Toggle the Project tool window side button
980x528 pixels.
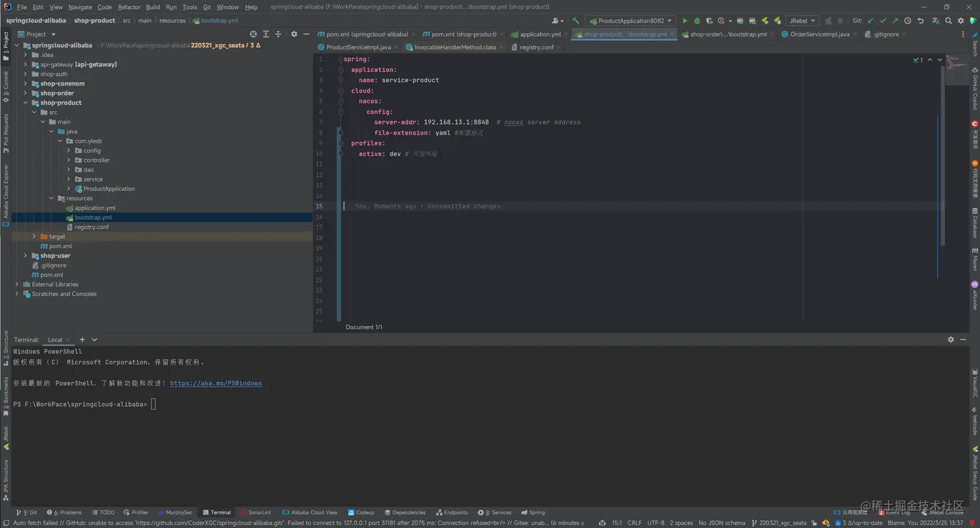(x=6, y=47)
